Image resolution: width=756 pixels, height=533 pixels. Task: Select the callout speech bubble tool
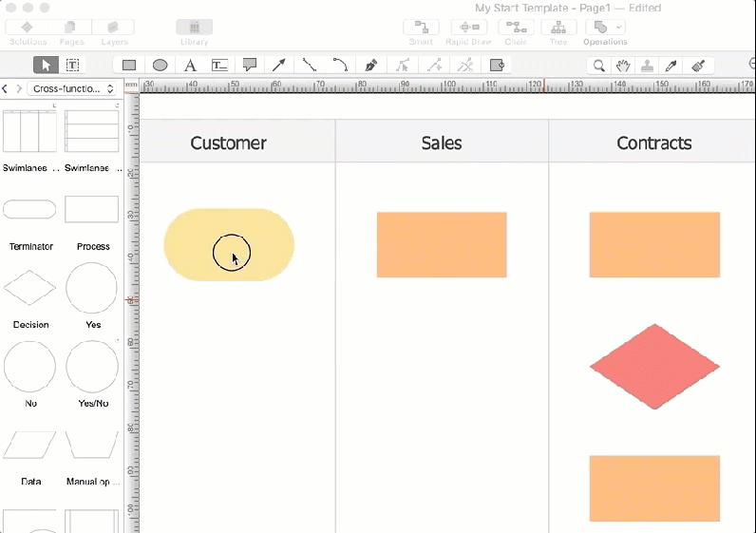tap(250, 66)
